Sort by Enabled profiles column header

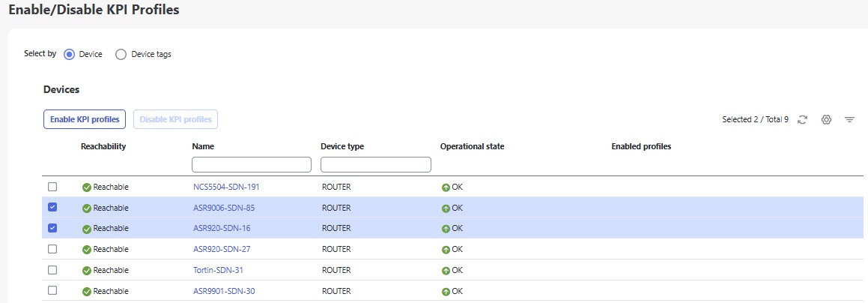pyautogui.click(x=641, y=147)
